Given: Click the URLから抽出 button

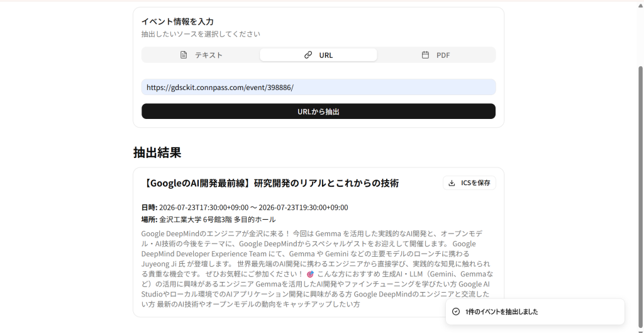Looking at the screenshot, I should click(x=318, y=111).
